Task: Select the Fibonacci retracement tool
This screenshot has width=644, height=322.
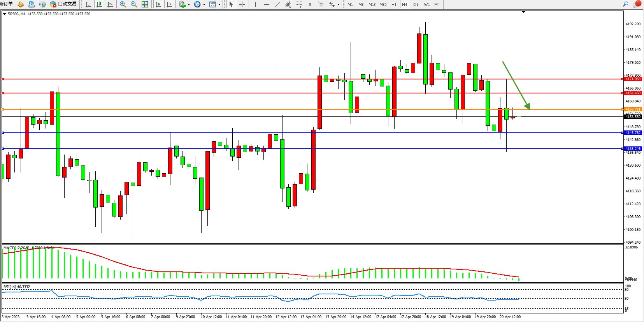Action: (299, 4)
